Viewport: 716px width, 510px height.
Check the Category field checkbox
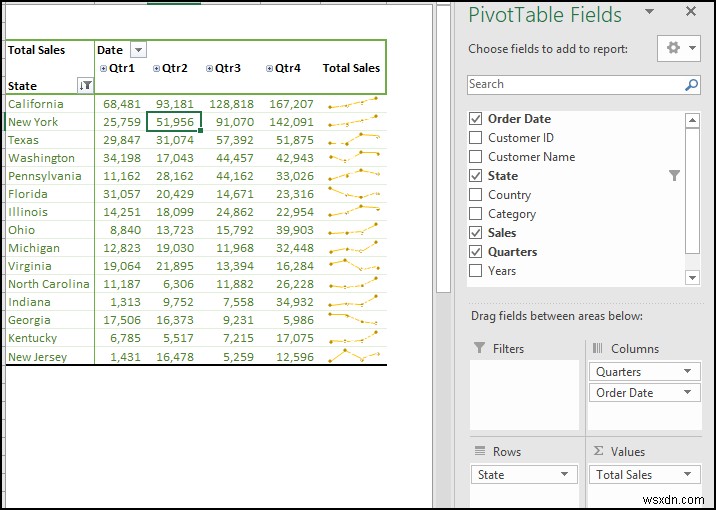tap(476, 214)
